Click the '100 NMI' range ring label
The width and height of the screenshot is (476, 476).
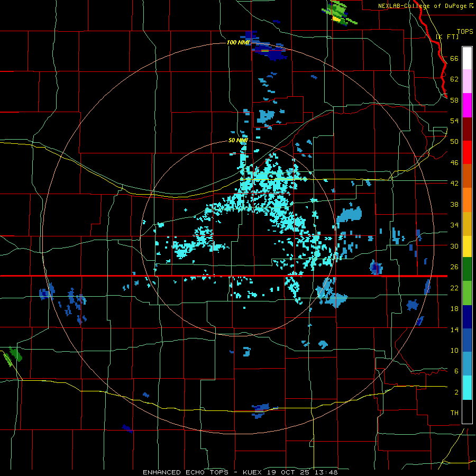[238, 42]
